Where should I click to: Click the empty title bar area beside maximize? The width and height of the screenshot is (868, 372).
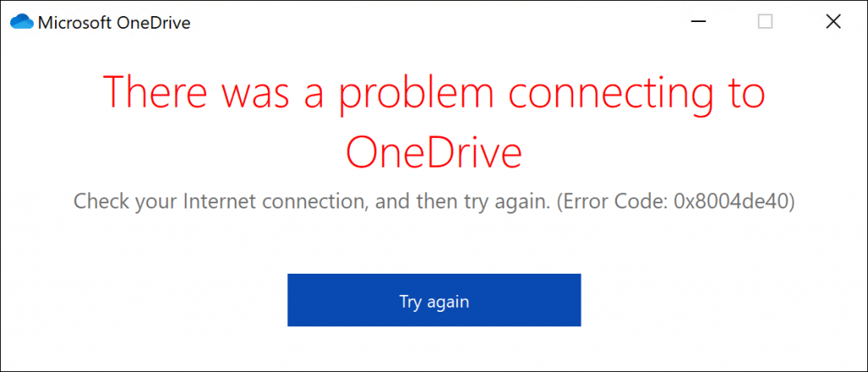509,22
